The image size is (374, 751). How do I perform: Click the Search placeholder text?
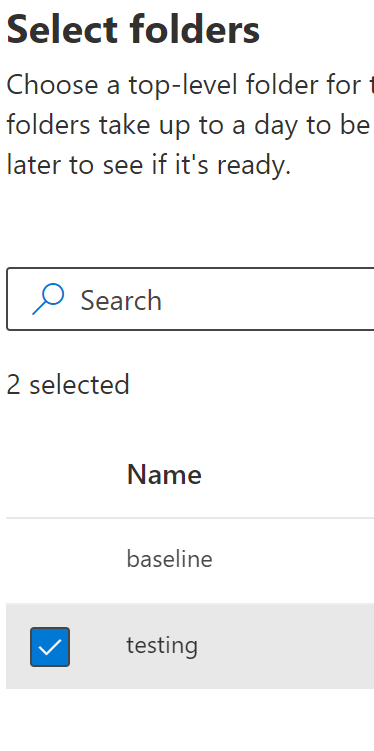(x=121, y=301)
